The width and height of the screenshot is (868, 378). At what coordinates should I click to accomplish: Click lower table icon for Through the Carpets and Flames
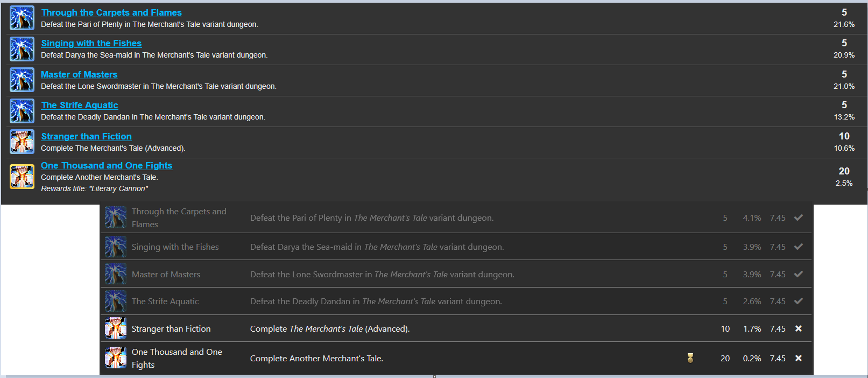116,218
